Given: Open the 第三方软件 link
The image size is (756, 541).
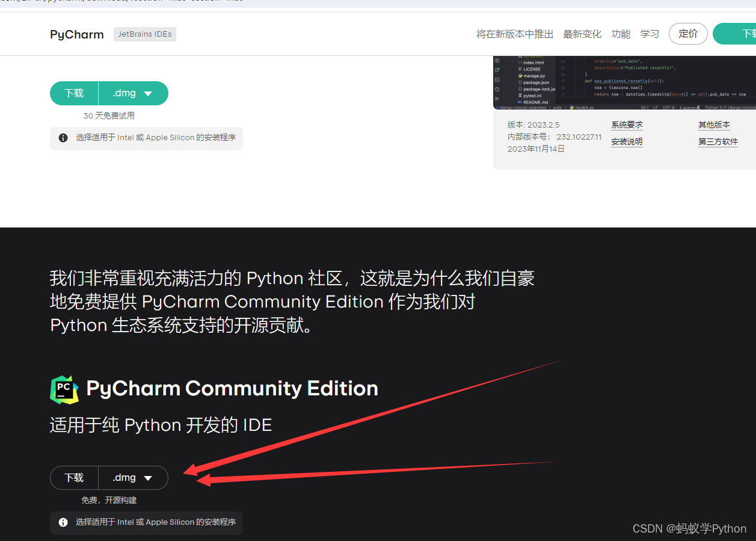Looking at the screenshot, I should [718, 141].
